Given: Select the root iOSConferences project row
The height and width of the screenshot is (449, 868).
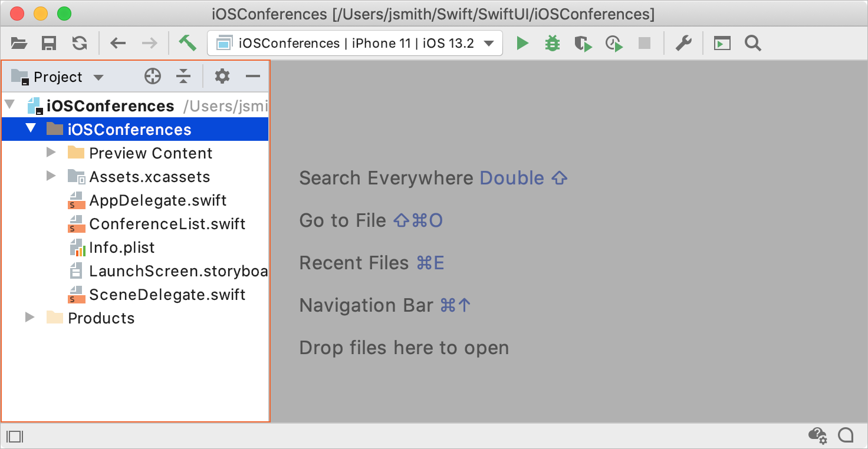Looking at the screenshot, I should [x=135, y=106].
